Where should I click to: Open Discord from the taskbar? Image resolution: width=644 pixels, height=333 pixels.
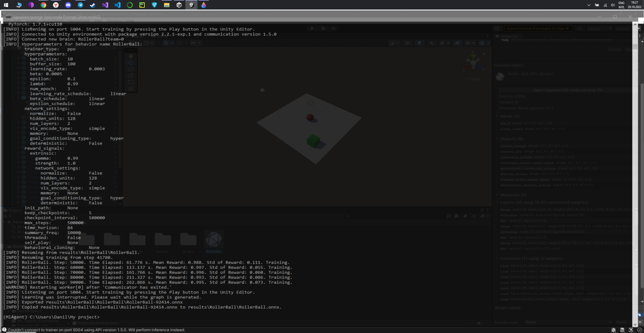tap(68, 5)
